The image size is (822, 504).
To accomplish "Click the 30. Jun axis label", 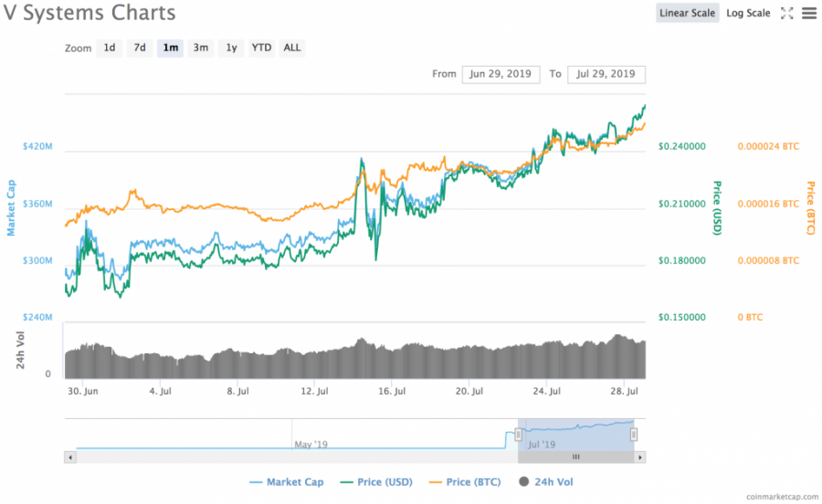I will tap(83, 392).
